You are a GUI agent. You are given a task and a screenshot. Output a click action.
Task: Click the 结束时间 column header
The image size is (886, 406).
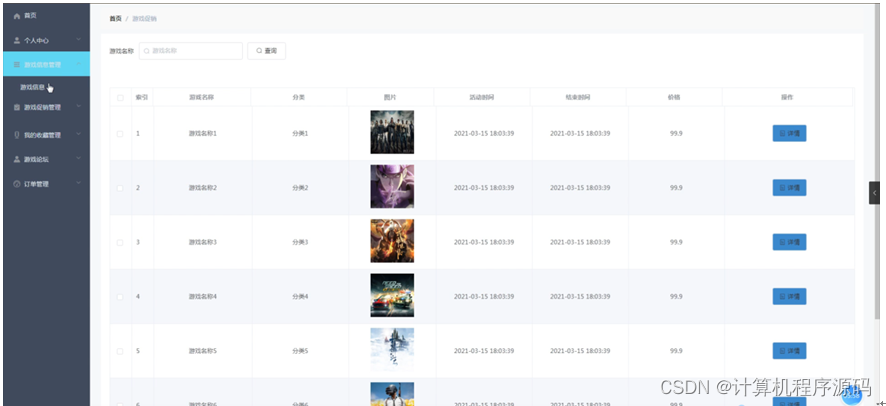[578, 97]
